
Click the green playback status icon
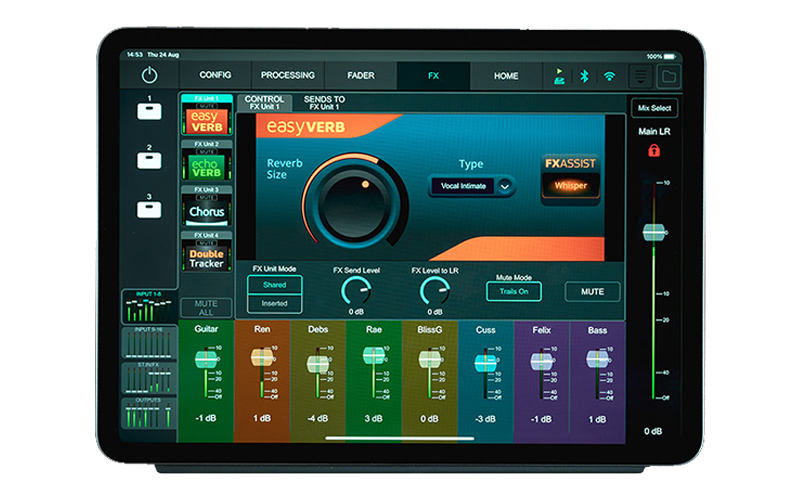559,77
